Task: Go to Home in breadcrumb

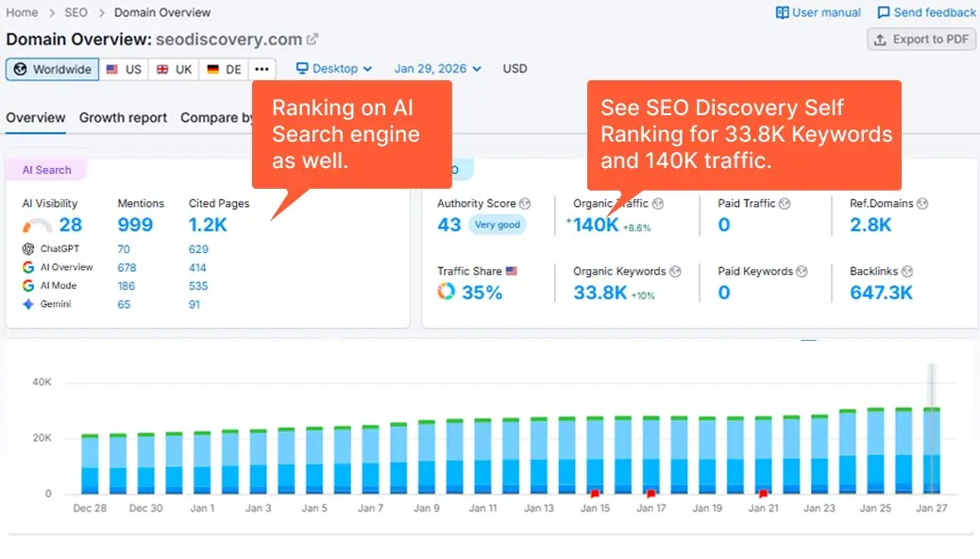Action: [x=22, y=12]
